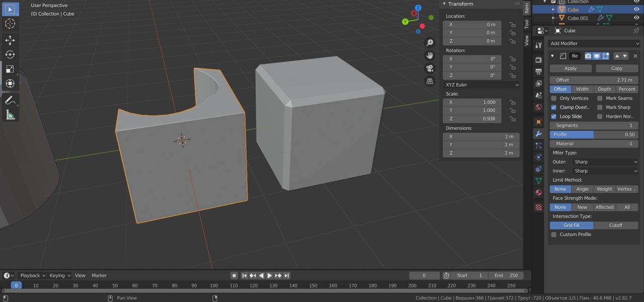
Task: Open Scene properties tab
Action: coord(538,95)
